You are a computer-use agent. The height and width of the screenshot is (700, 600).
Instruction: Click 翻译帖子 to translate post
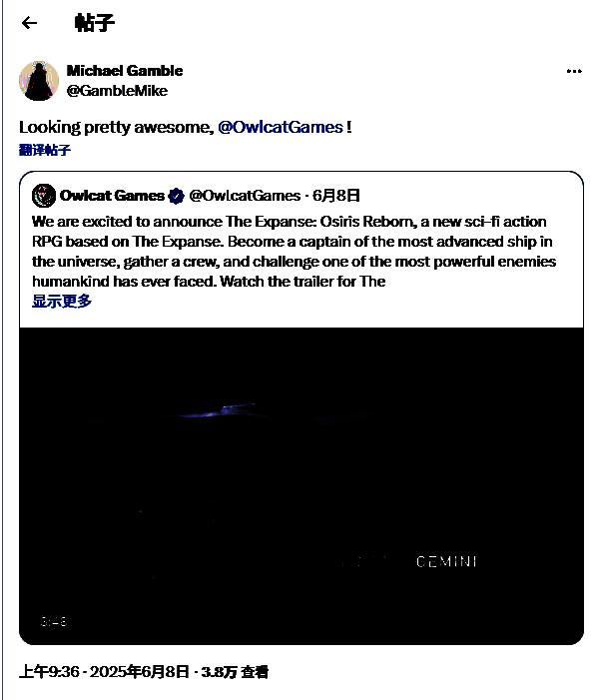(45, 150)
